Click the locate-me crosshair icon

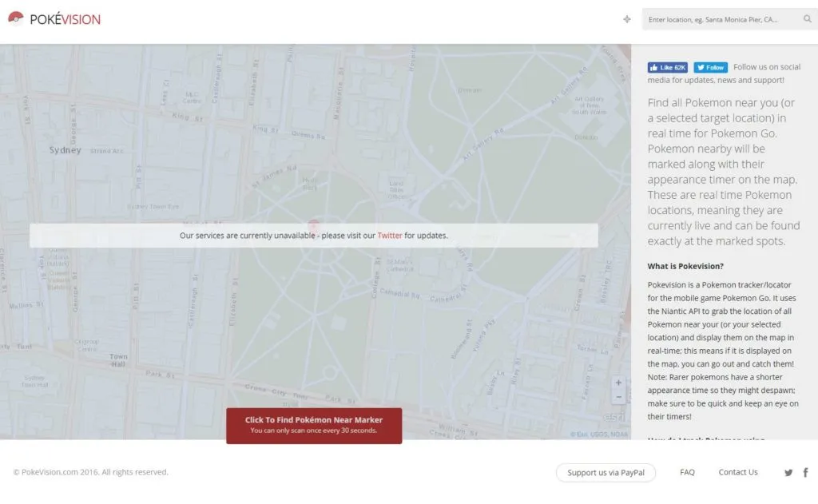(x=627, y=19)
